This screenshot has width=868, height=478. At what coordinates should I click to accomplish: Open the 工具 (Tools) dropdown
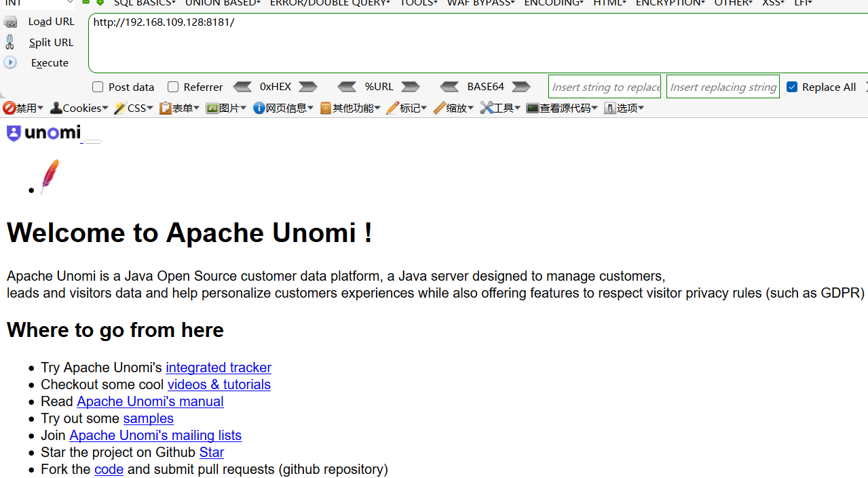click(x=500, y=108)
